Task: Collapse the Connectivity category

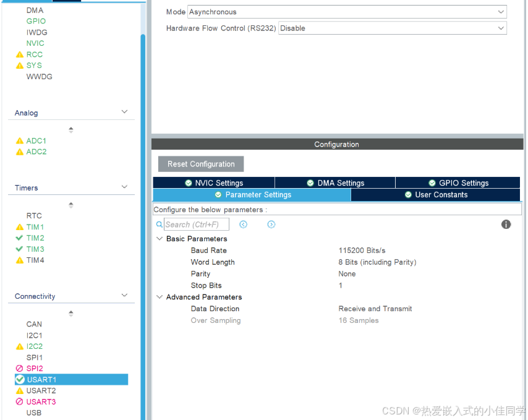Action: [124, 296]
